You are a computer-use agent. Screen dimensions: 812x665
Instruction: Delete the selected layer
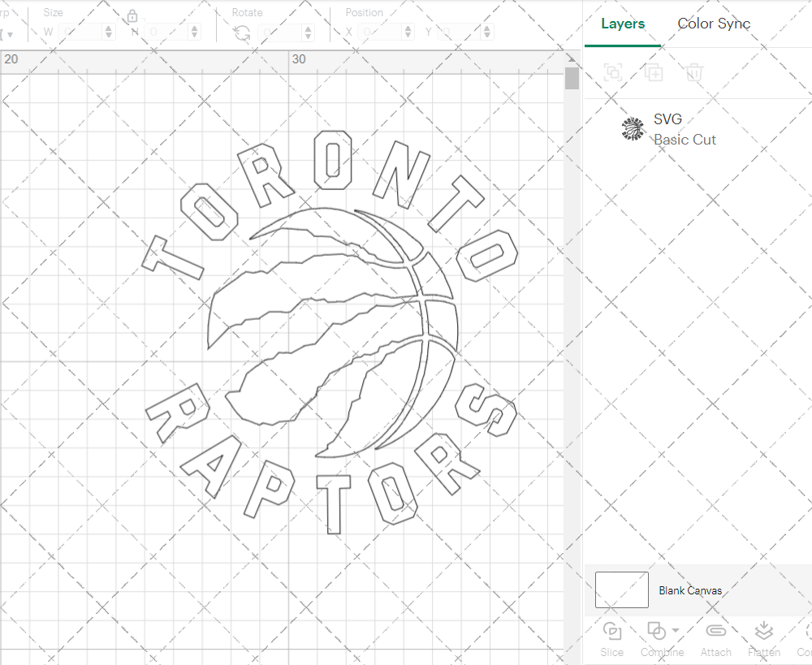(x=693, y=72)
